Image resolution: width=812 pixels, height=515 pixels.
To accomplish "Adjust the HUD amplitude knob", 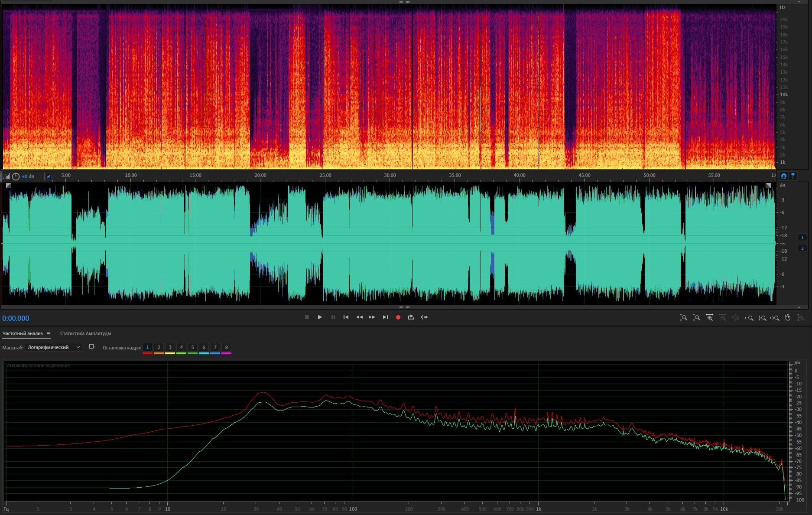I will coord(16,176).
